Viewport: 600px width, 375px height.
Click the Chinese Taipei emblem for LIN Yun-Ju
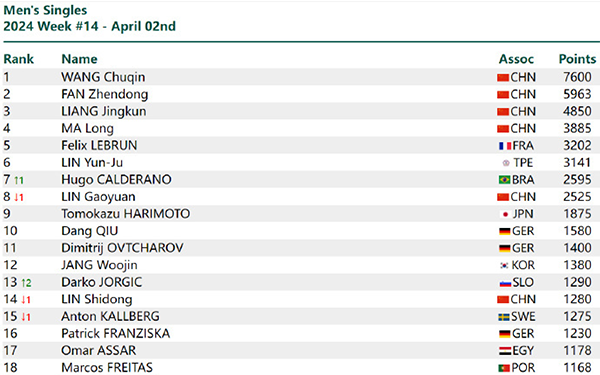pos(506,163)
